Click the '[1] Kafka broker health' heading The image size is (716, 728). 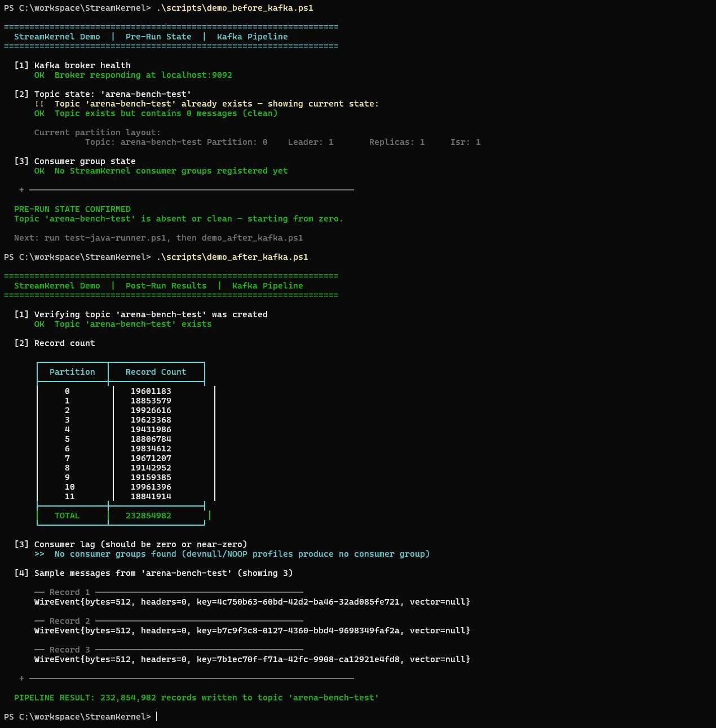72,65
